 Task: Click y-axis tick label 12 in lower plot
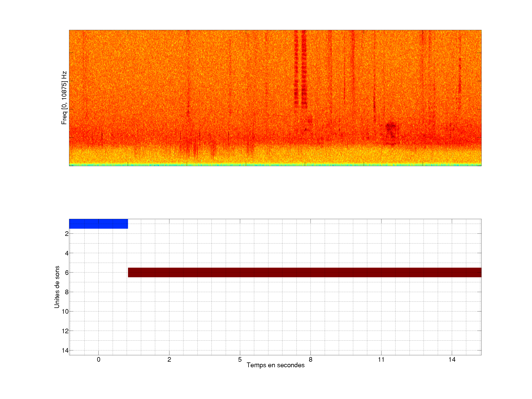pyautogui.click(x=65, y=331)
